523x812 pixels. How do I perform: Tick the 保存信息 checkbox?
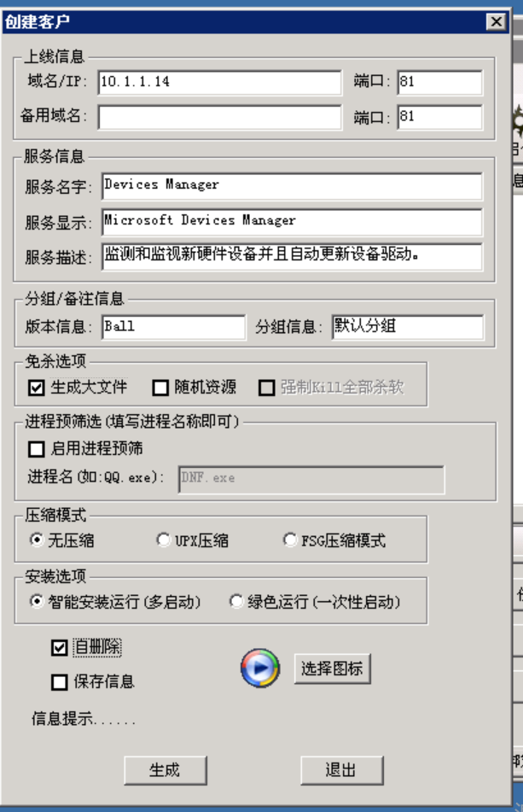(x=60, y=682)
